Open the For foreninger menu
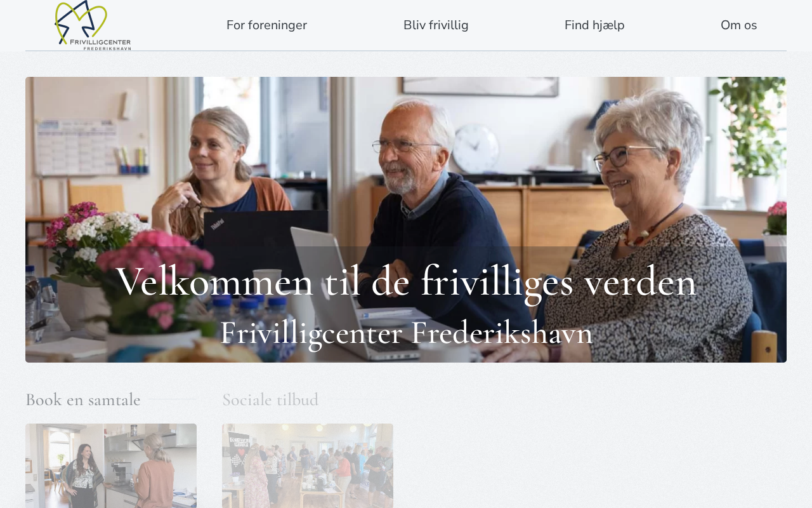Image resolution: width=812 pixels, height=508 pixels. [x=266, y=25]
